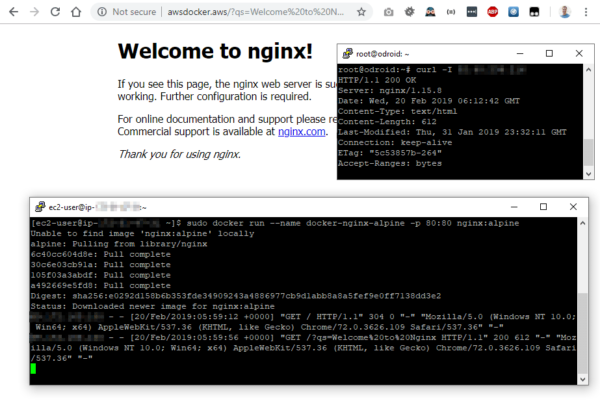Click 'HTTP/1.1 200 OK' line in odroid terminal
The height and width of the screenshot is (403, 600).
(x=377, y=80)
